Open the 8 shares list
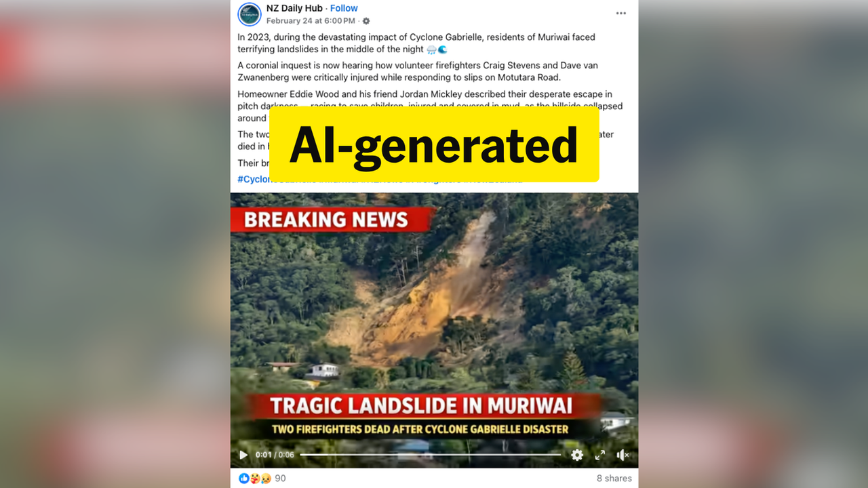 (x=614, y=479)
